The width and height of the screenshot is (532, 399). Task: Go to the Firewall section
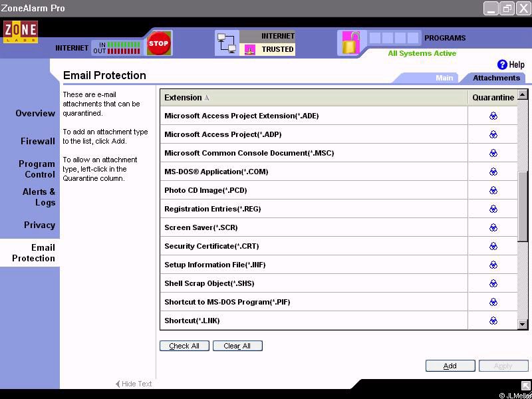(x=38, y=141)
